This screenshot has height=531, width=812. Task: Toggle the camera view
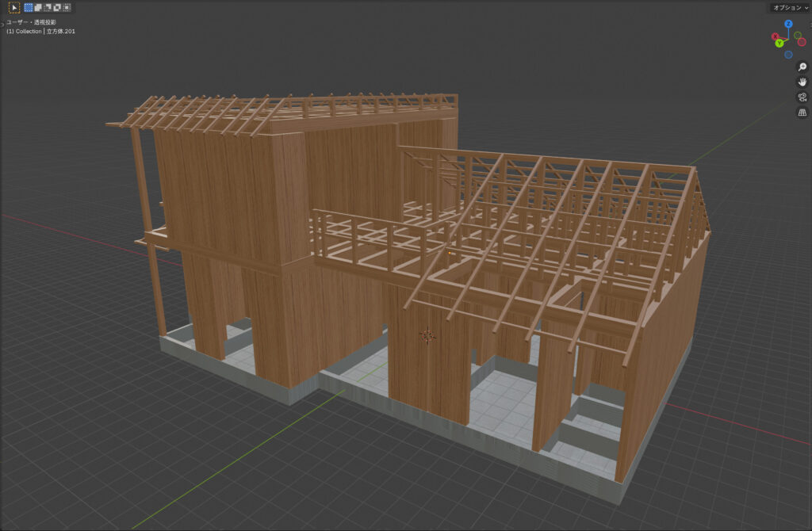pyautogui.click(x=802, y=97)
